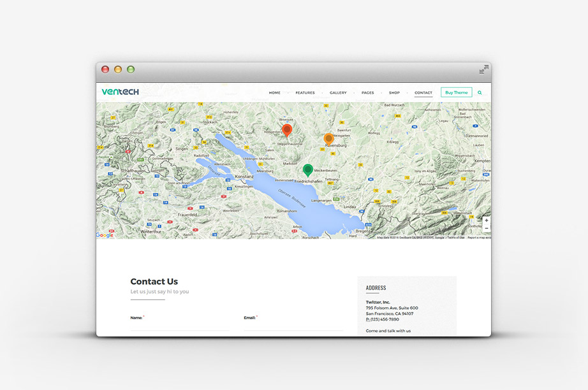This screenshot has width=588, height=390.
Task: Open the Home menu item
Action: point(274,92)
